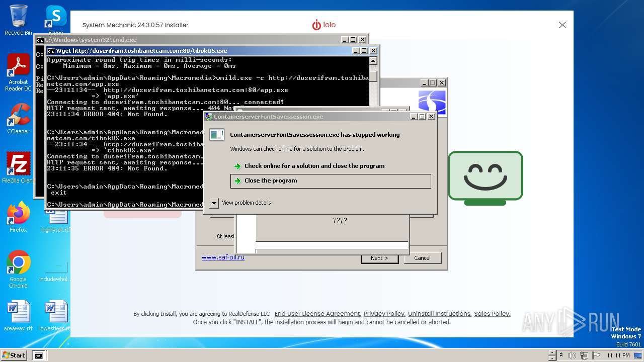644x362 pixels.
Task: Launch Firefox from the desktop
Action: (x=18, y=217)
